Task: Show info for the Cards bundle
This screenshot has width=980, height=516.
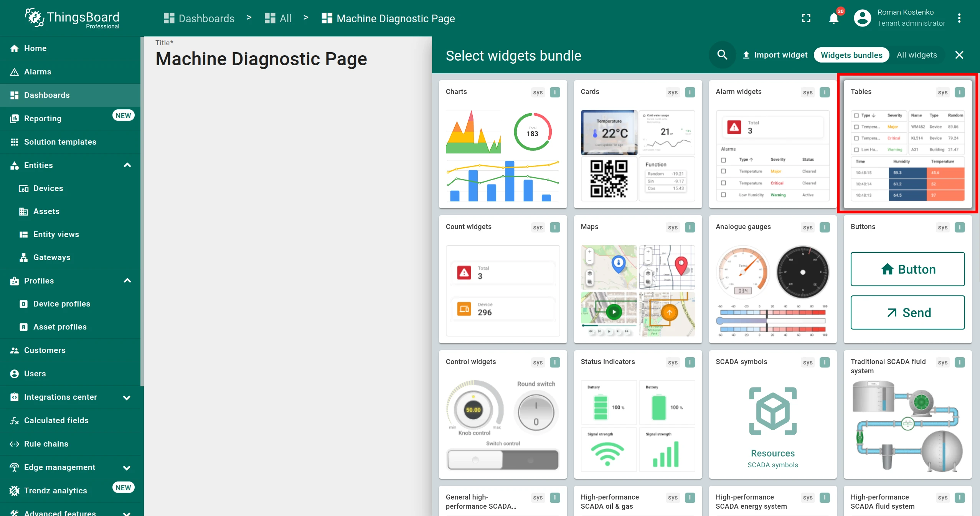Action: [690, 92]
